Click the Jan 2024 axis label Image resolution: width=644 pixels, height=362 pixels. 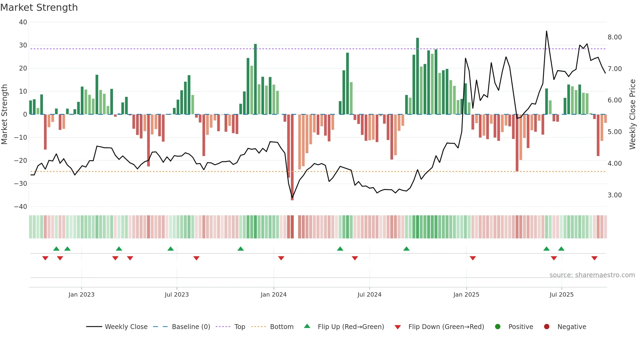pyautogui.click(x=274, y=294)
